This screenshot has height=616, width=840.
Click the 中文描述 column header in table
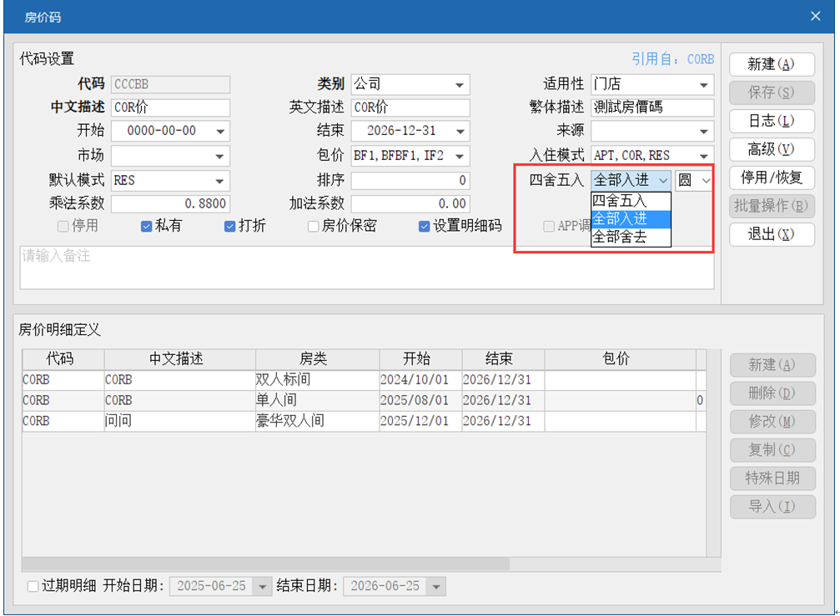[x=180, y=359]
